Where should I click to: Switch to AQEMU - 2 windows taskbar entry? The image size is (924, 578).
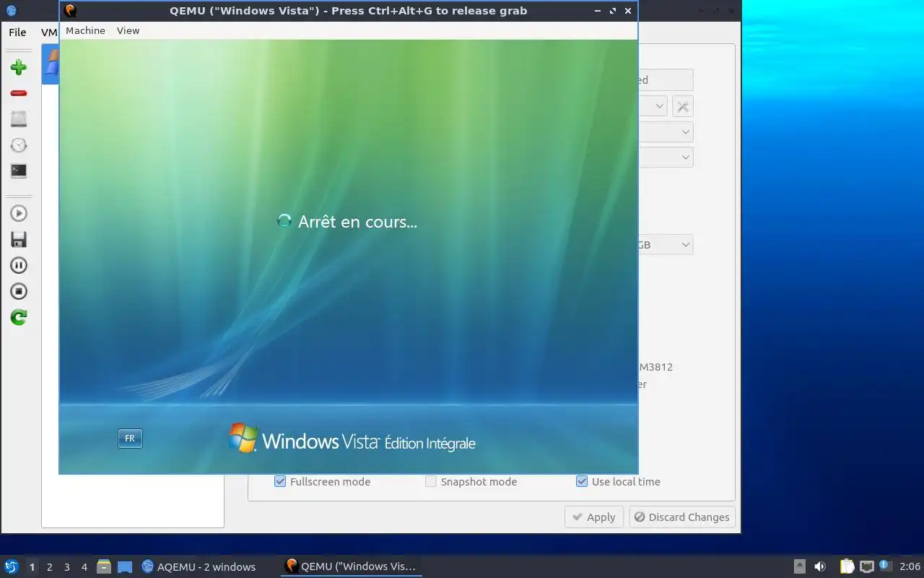tap(199, 566)
